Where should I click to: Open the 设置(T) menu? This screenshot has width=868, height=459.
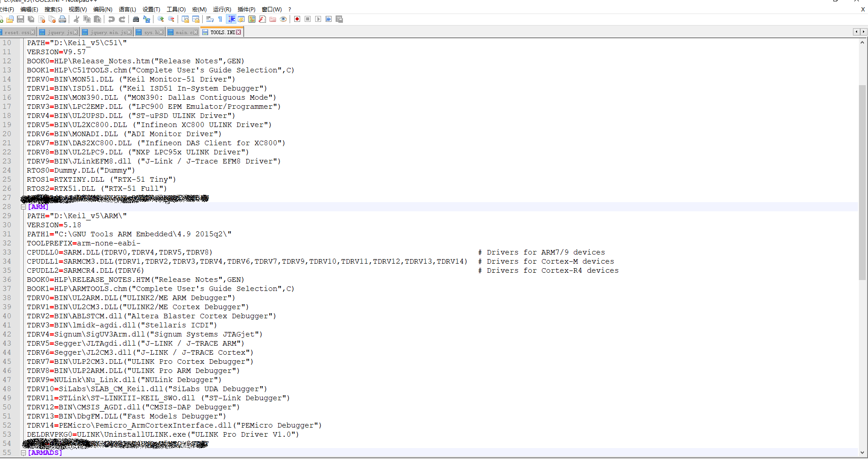[151, 9]
